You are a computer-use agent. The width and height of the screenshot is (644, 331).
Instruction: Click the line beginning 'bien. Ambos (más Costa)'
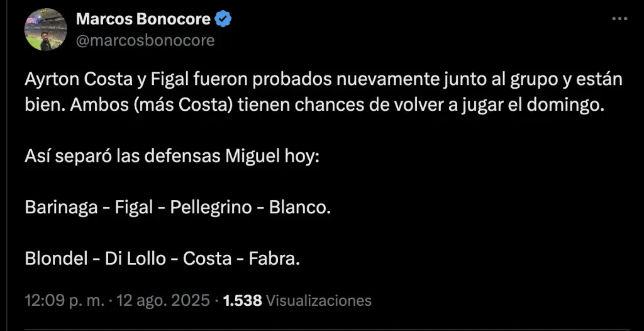pos(314,103)
